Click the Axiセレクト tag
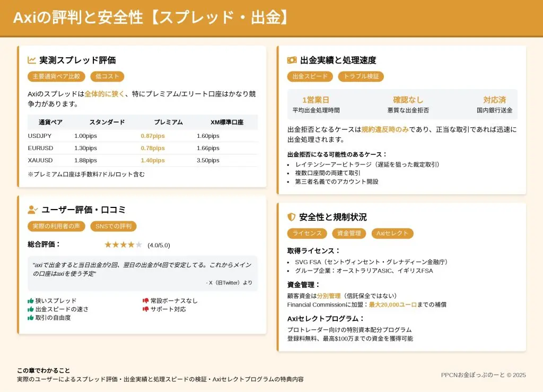This screenshot has width=543, height=392. (392, 233)
